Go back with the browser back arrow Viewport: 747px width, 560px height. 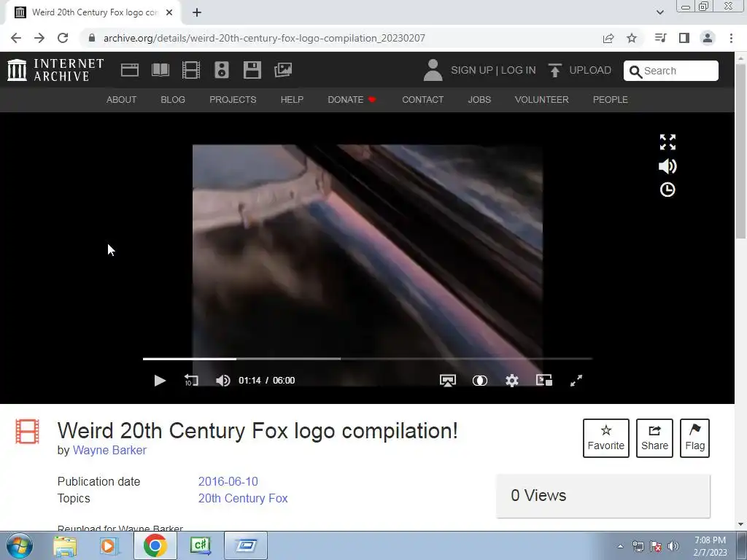coord(16,38)
